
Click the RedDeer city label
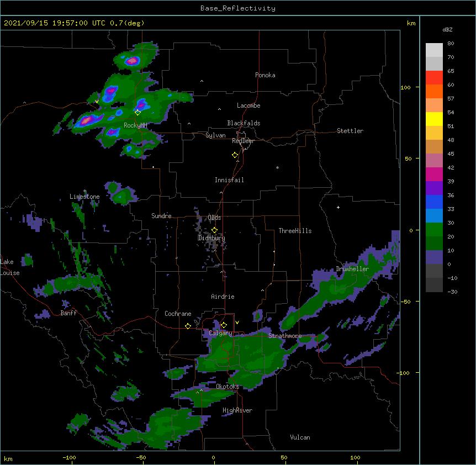(x=243, y=141)
